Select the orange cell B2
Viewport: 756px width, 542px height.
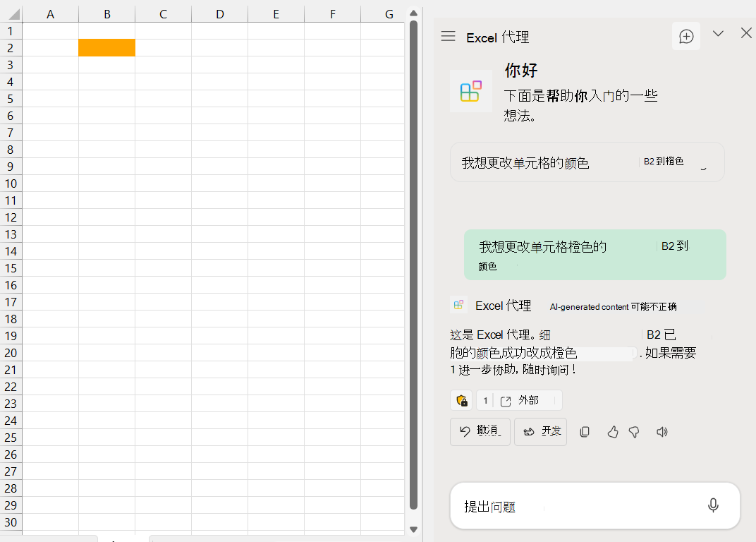click(x=106, y=48)
